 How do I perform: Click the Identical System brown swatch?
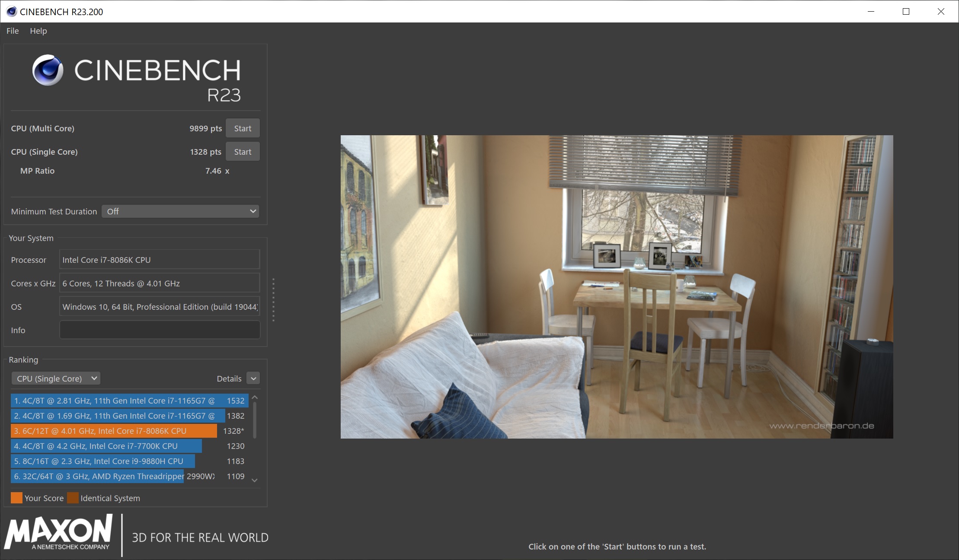73,498
